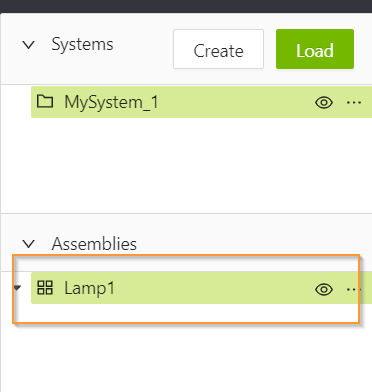Click the grid assembly icon beside Lamp1

coord(45,288)
